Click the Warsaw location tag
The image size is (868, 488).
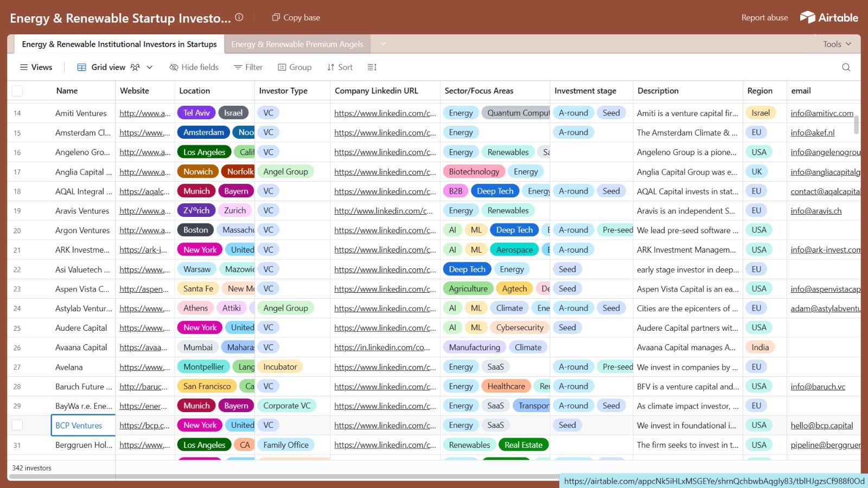196,269
